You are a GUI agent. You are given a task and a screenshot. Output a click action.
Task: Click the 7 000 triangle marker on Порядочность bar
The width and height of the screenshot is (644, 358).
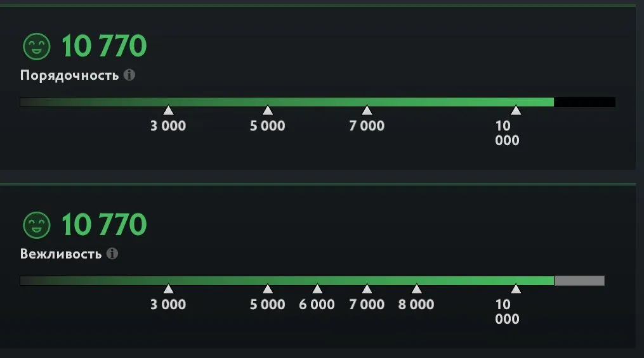367,110
